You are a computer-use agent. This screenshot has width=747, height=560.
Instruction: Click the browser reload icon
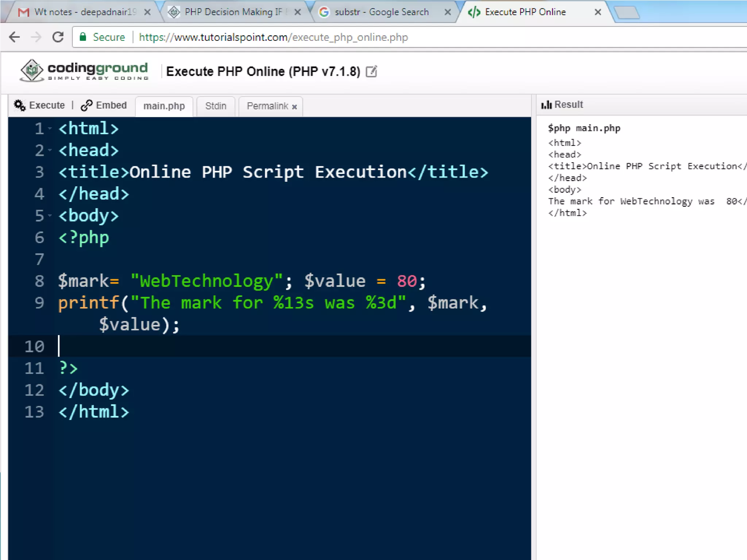[58, 37]
